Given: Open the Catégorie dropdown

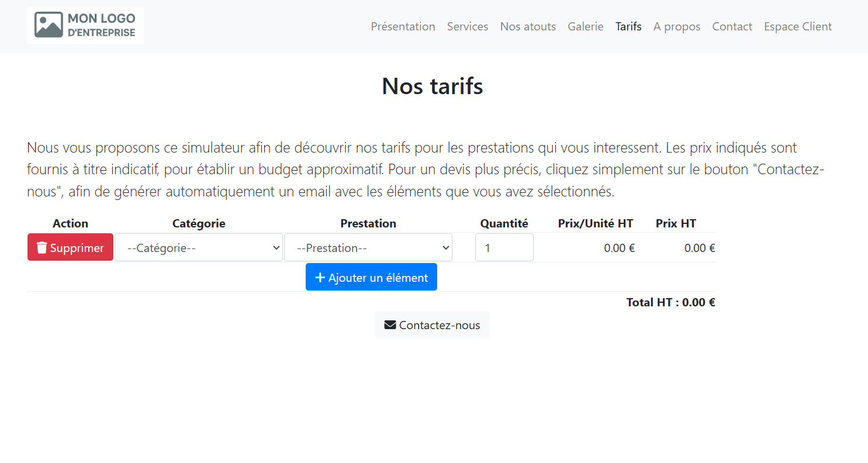Looking at the screenshot, I should click(x=199, y=248).
